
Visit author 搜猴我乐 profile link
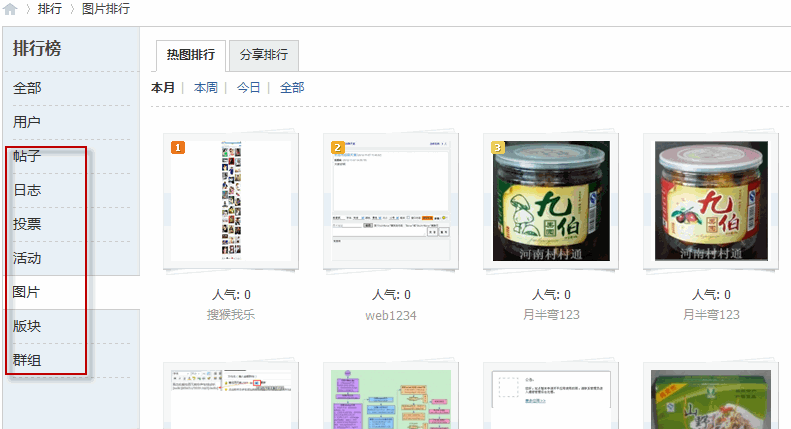231,314
